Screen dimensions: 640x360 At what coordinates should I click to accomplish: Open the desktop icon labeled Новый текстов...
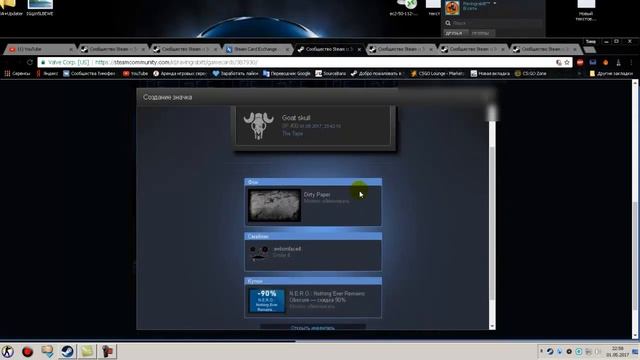(x=586, y=10)
